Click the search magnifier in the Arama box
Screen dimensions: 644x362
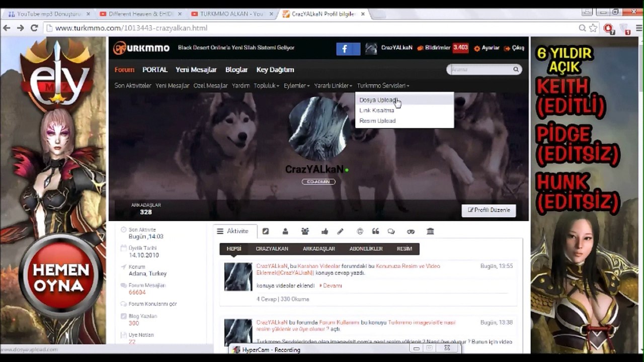pos(516,70)
